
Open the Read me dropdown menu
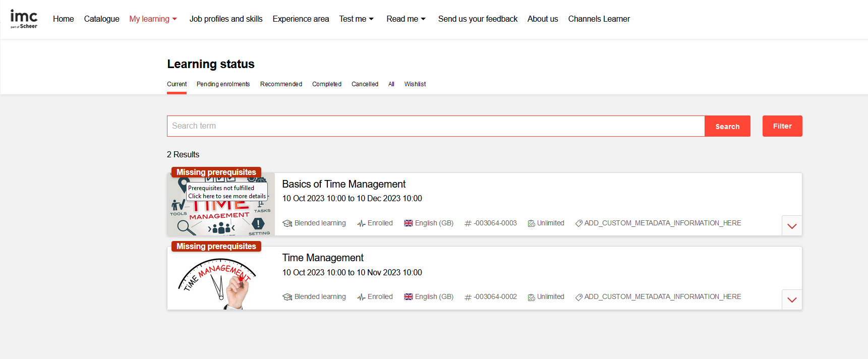[406, 19]
